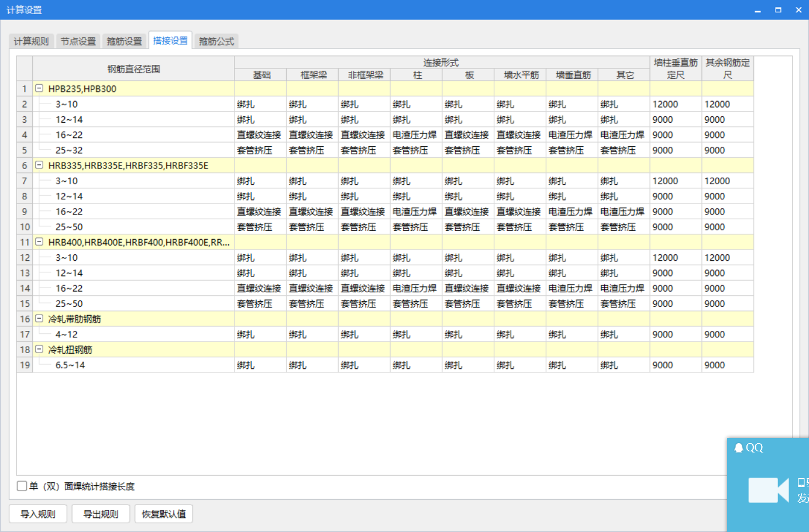The height and width of the screenshot is (532, 809).
Task: Click the 导入规则 button
Action: tap(38, 514)
